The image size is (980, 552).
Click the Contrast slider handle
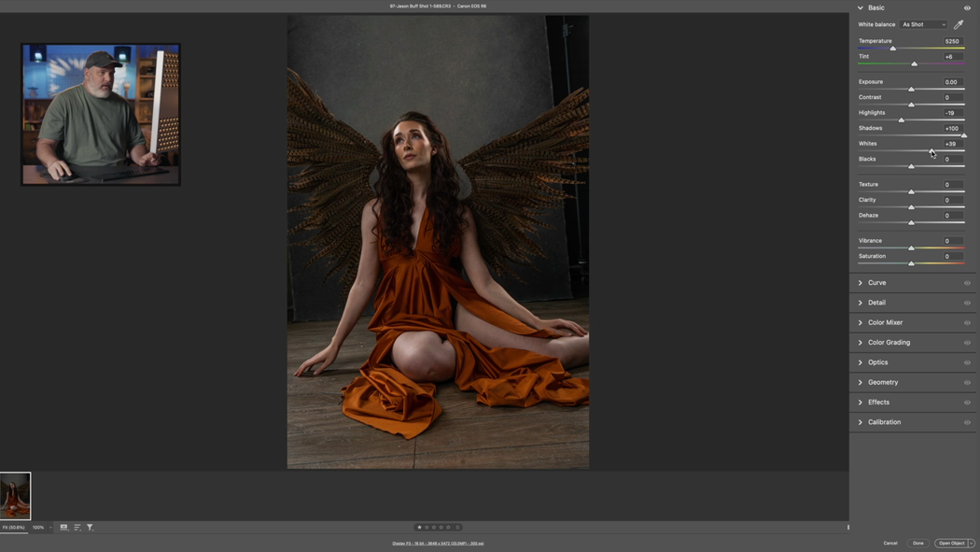[911, 105]
